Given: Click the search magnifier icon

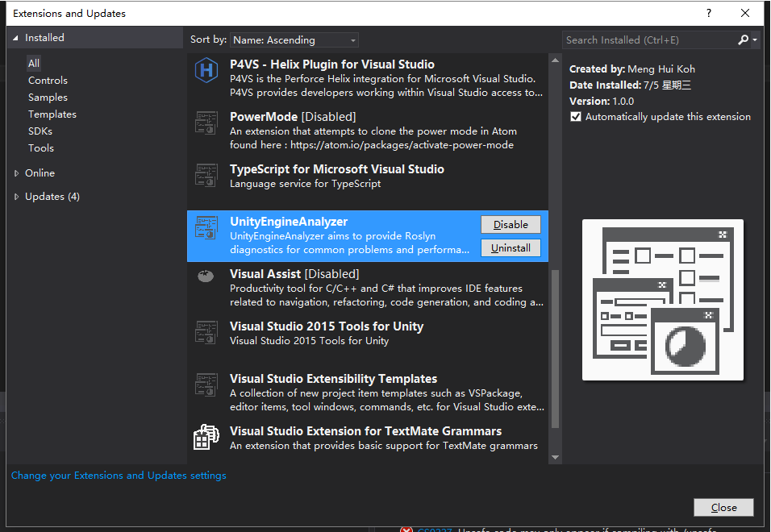Looking at the screenshot, I should click(x=743, y=39).
